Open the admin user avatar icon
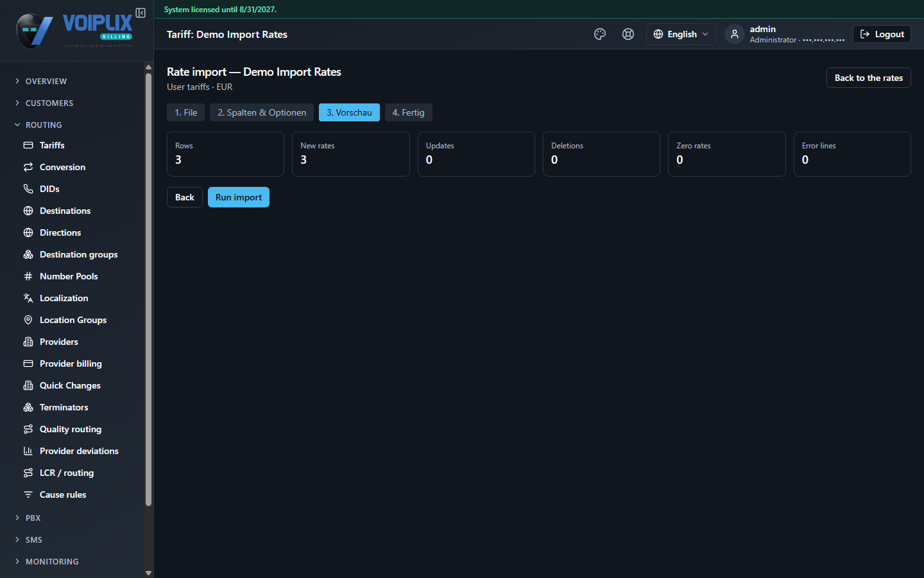 pos(735,34)
